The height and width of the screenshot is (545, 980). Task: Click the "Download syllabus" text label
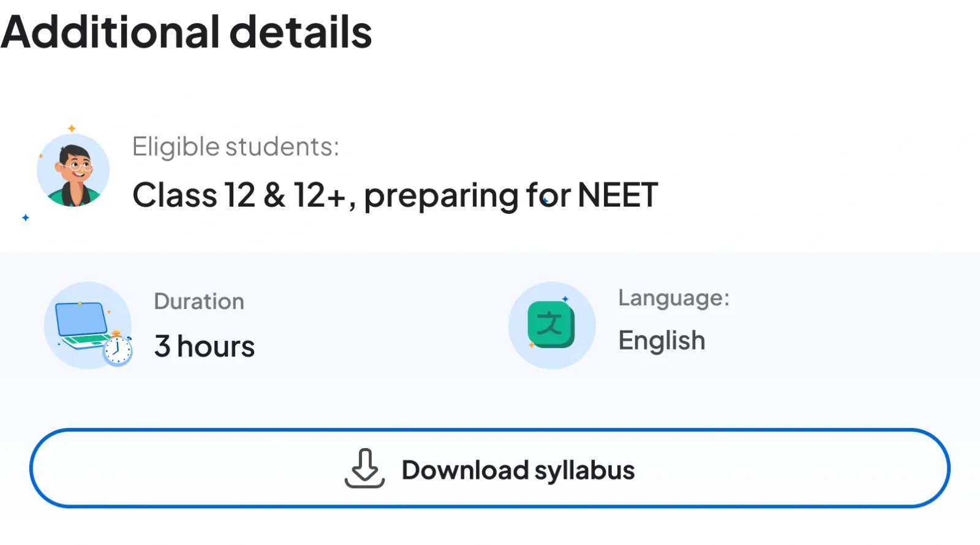tap(518, 470)
